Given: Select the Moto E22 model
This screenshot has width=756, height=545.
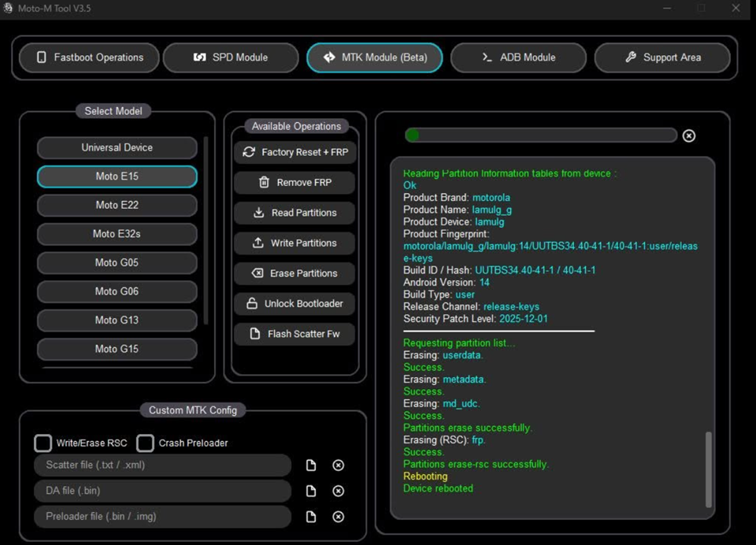Looking at the screenshot, I should pyautogui.click(x=117, y=205).
